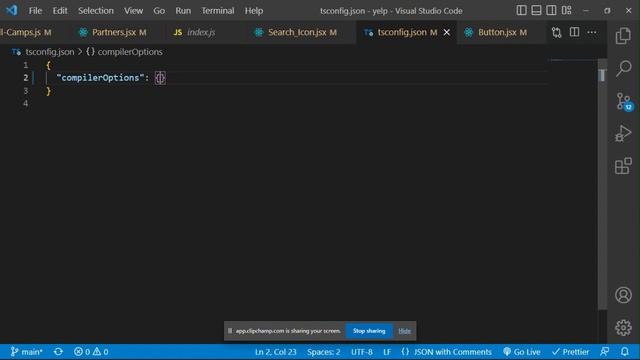Open the Selection menu
Image resolution: width=640 pixels, height=360 pixels.
(96, 11)
